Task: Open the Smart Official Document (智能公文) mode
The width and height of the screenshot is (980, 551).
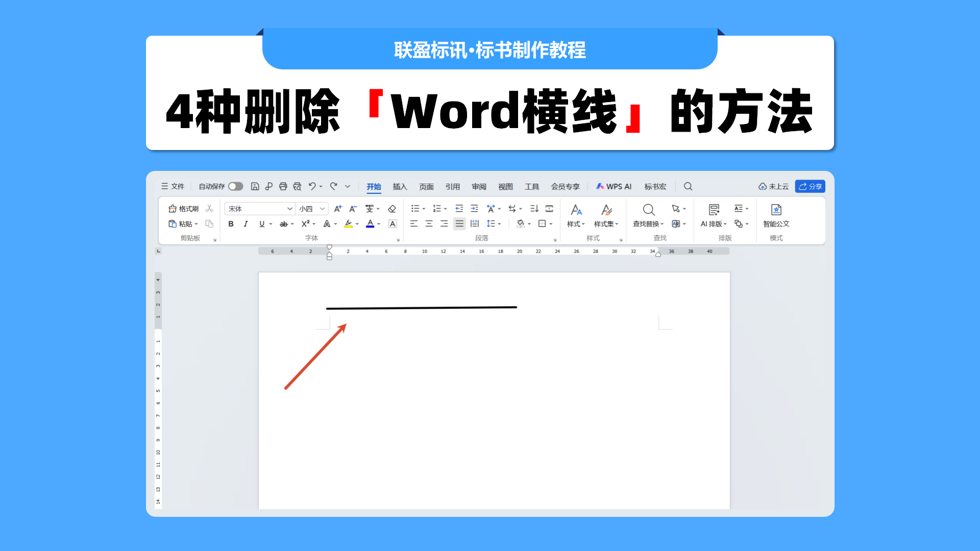Action: click(x=776, y=216)
